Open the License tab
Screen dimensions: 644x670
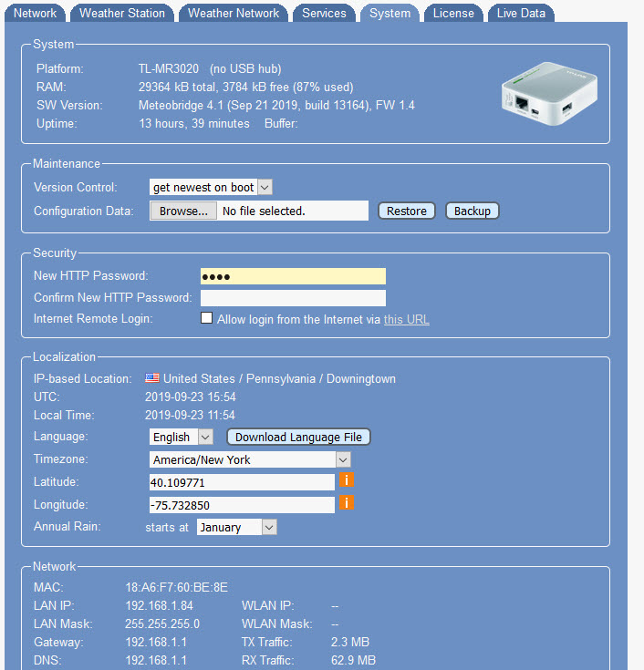pyautogui.click(x=453, y=13)
